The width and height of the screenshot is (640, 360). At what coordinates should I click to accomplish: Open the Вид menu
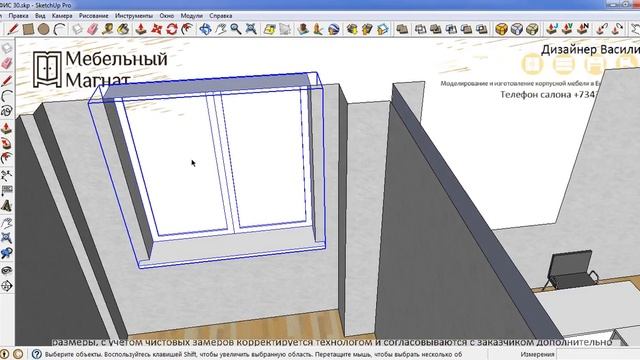pos(40,16)
